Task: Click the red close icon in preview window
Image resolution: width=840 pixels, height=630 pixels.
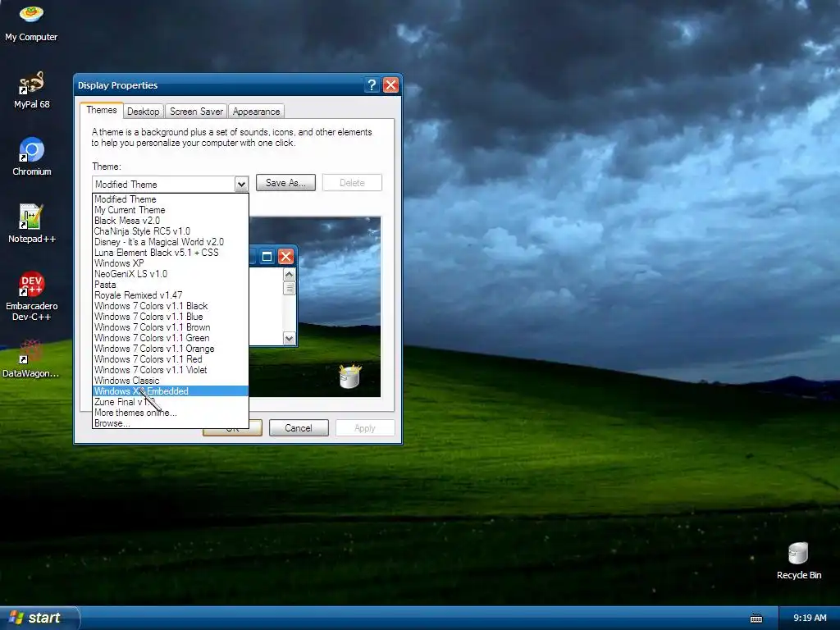Action: coord(285,257)
